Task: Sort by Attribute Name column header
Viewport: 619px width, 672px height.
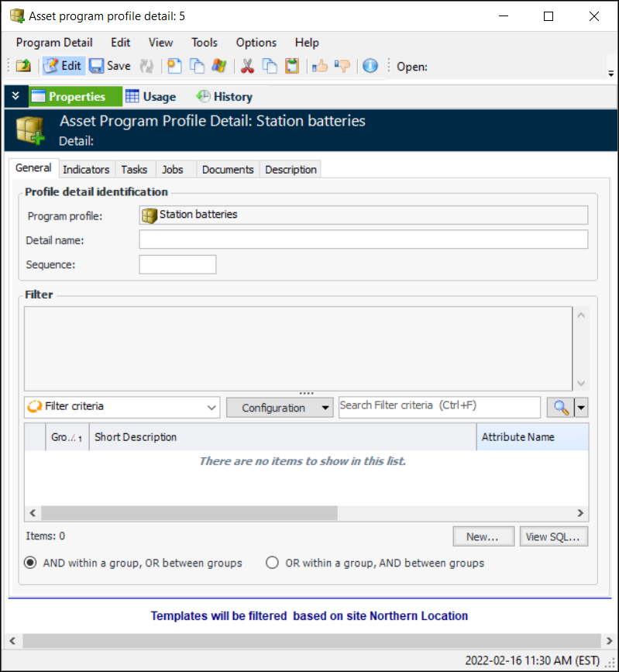Action: 532,437
